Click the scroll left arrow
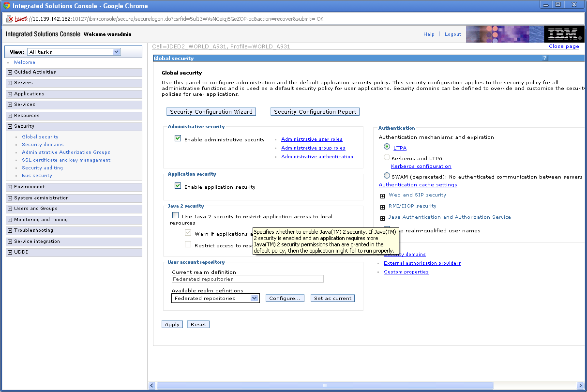Screen dimensions: 587x392 click(152, 386)
